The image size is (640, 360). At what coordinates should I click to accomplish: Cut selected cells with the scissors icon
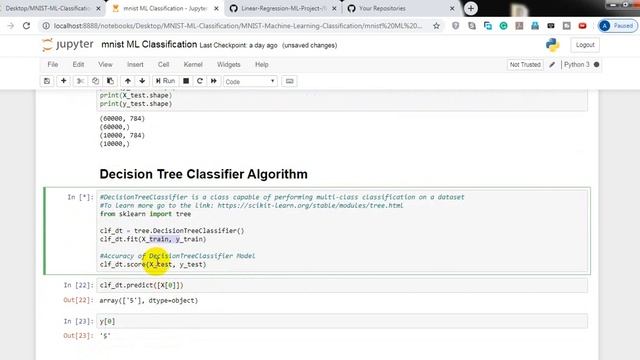click(x=80, y=81)
